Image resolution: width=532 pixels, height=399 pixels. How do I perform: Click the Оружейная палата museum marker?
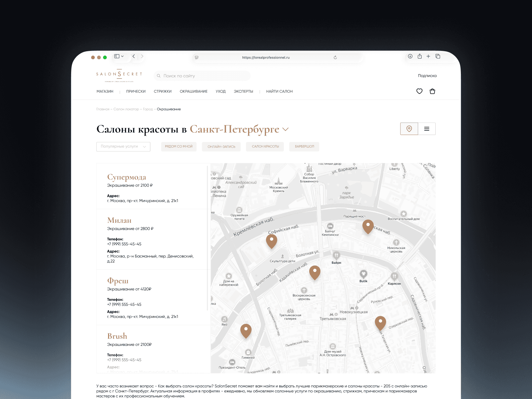[239, 210]
